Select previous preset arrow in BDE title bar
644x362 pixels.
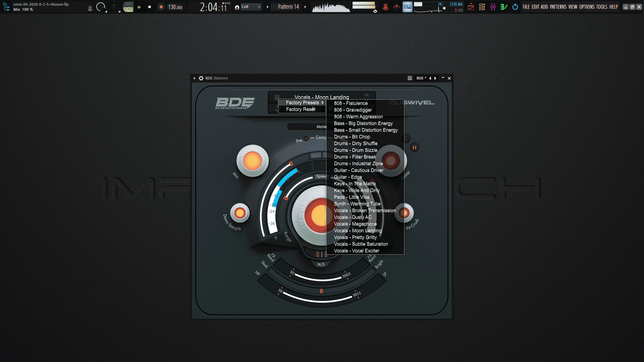pos(430,78)
